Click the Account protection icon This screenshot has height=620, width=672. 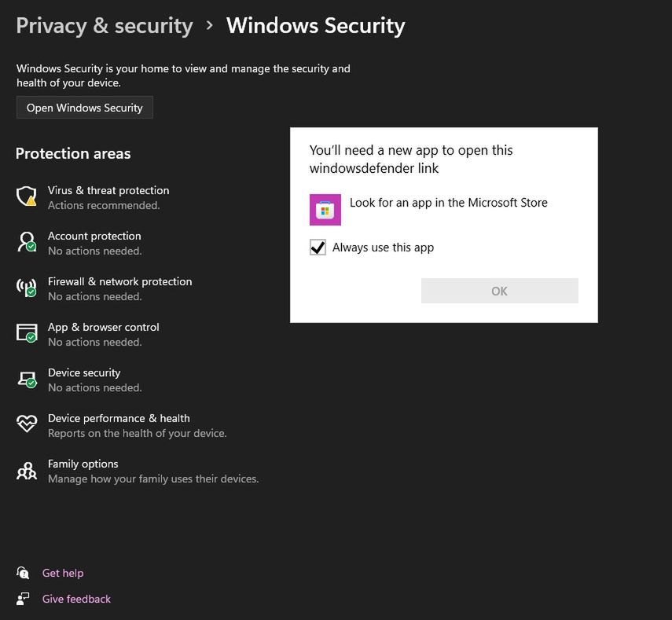(26, 242)
